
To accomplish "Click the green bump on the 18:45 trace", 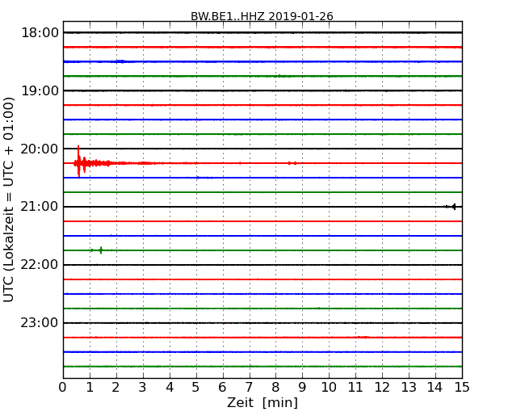I will coord(280,76).
